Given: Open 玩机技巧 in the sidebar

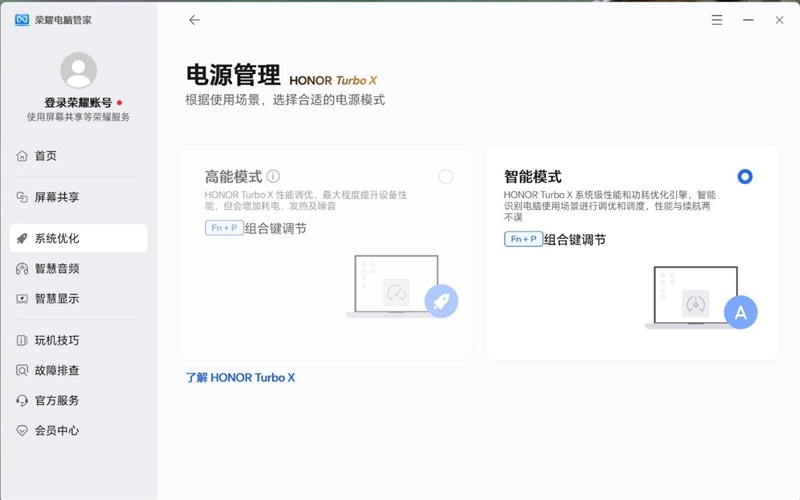Looking at the screenshot, I should click(79, 340).
